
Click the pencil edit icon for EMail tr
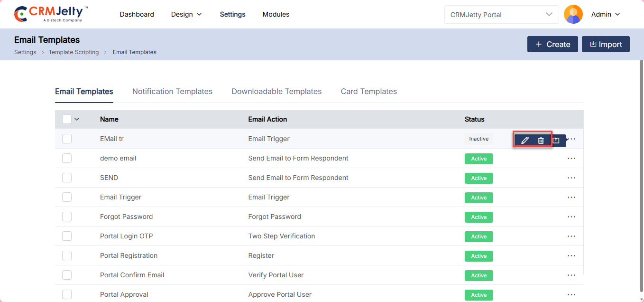524,140
